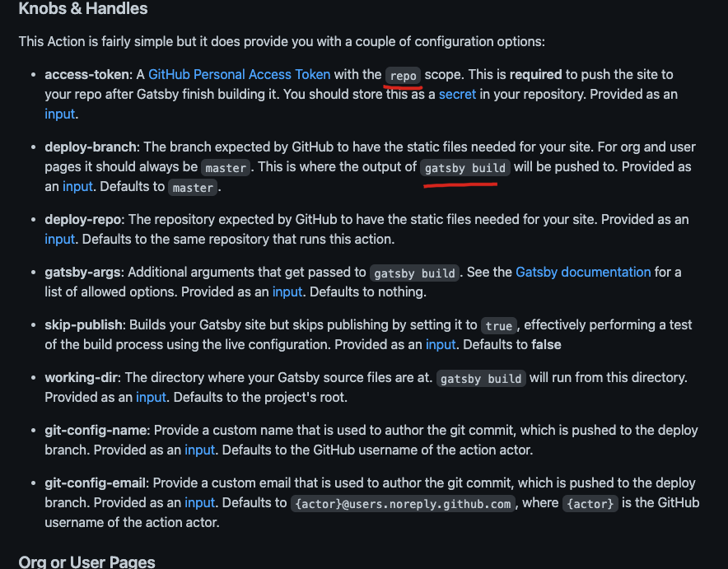Open the GitHub Personal Access Token link
Image resolution: width=728 pixels, height=569 pixels.
point(239,74)
